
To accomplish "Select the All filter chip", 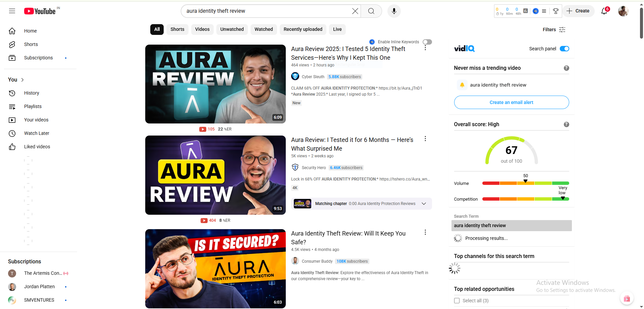I will click(x=157, y=29).
